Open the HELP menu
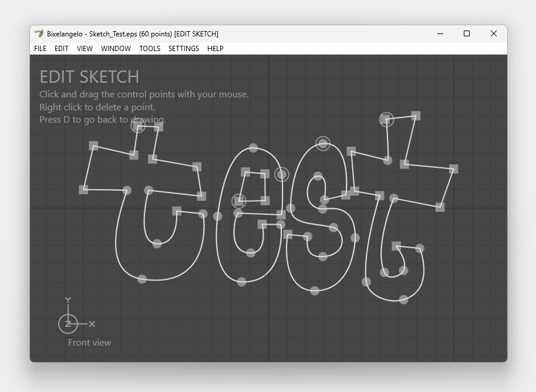This screenshot has width=536, height=392. 215,49
